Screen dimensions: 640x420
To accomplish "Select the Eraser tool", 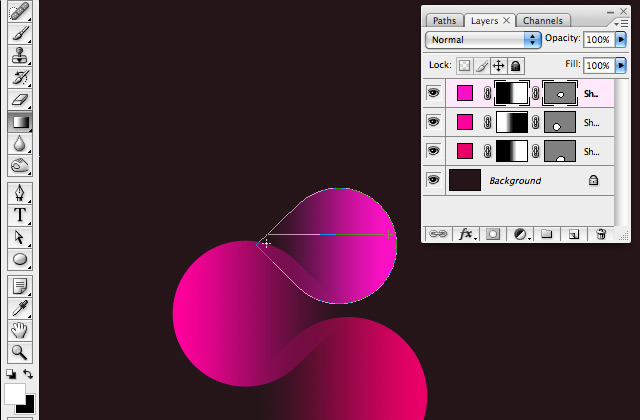I will [20, 99].
